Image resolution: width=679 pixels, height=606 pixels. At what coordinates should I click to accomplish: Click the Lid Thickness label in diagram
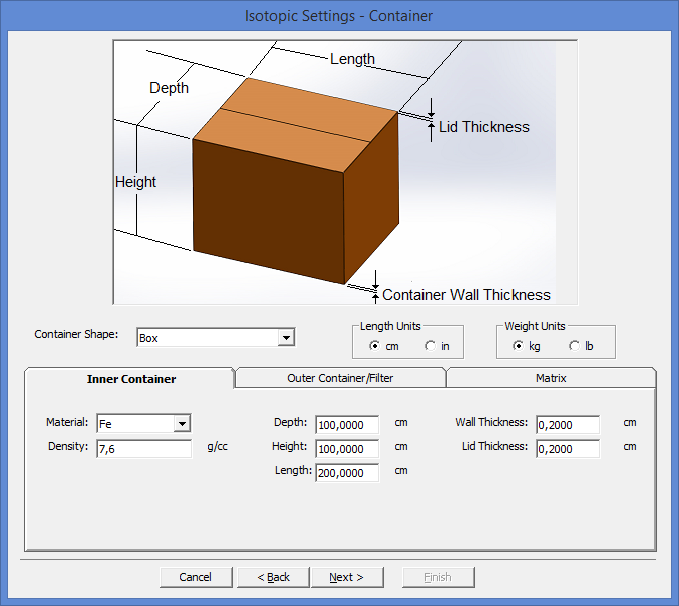point(484,127)
